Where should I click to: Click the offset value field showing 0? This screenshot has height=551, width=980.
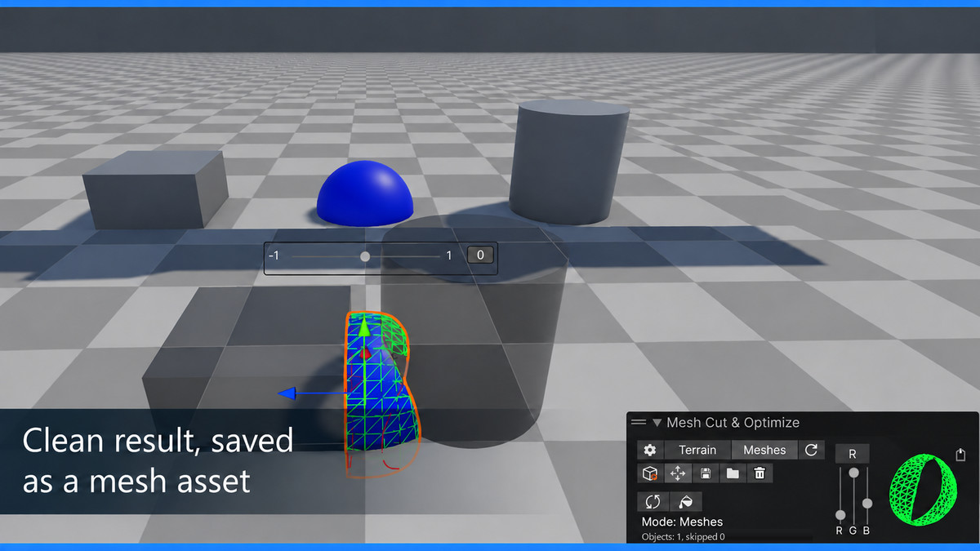pyautogui.click(x=480, y=256)
